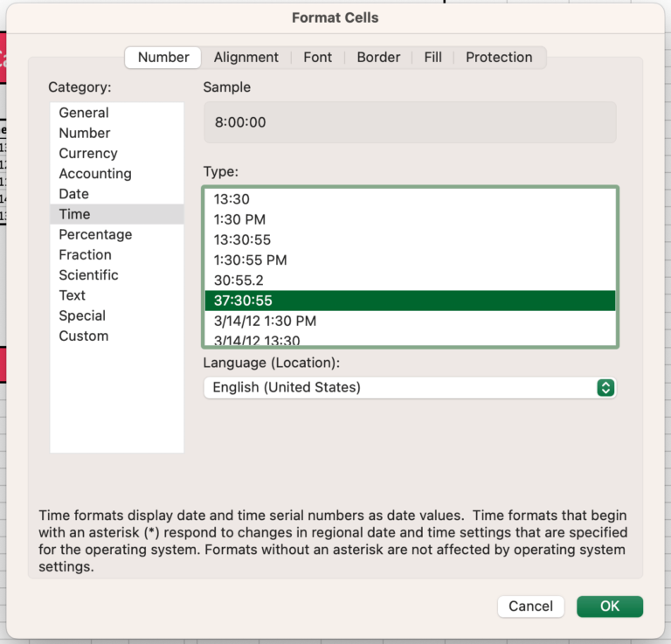
Task: Select the Special category
Action: click(x=117, y=315)
